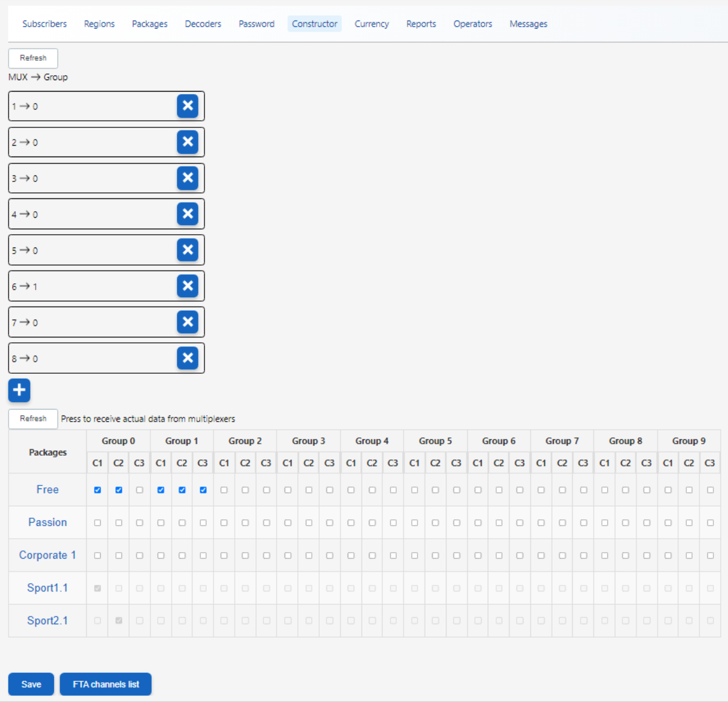Uncheck Free package Group 0 C1
Screen dimensions: 728x702
(x=98, y=490)
